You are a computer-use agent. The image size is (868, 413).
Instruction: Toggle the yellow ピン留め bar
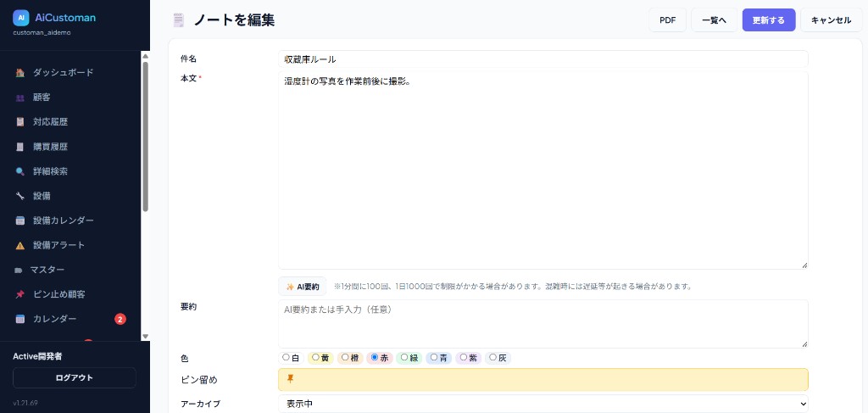point(543,380)
